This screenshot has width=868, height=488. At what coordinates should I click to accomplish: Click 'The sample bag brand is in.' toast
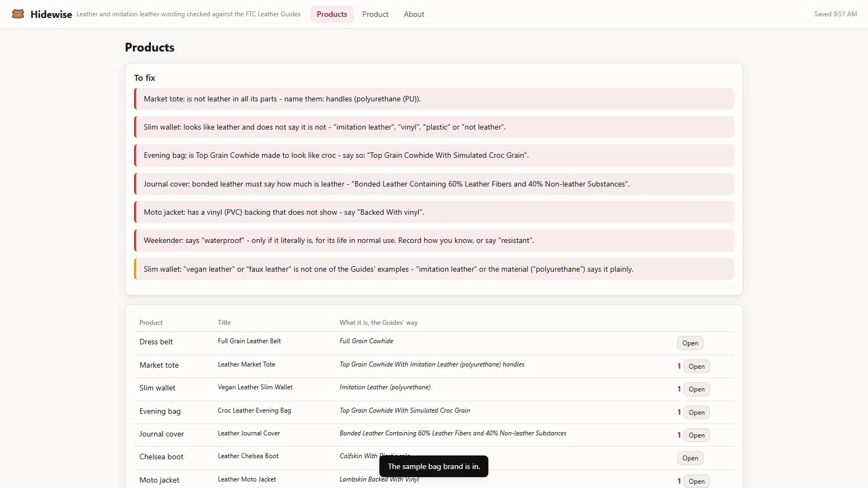tap(434, 466)
